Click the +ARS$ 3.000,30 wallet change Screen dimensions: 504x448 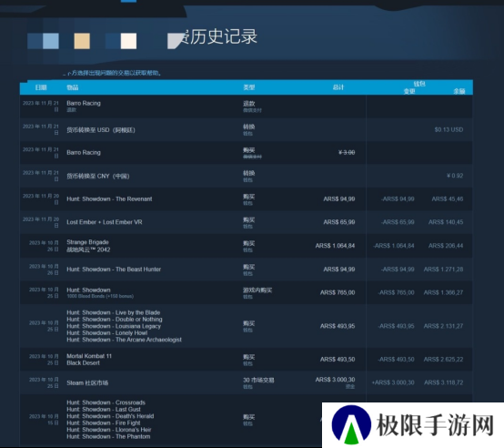coord(393,382)
